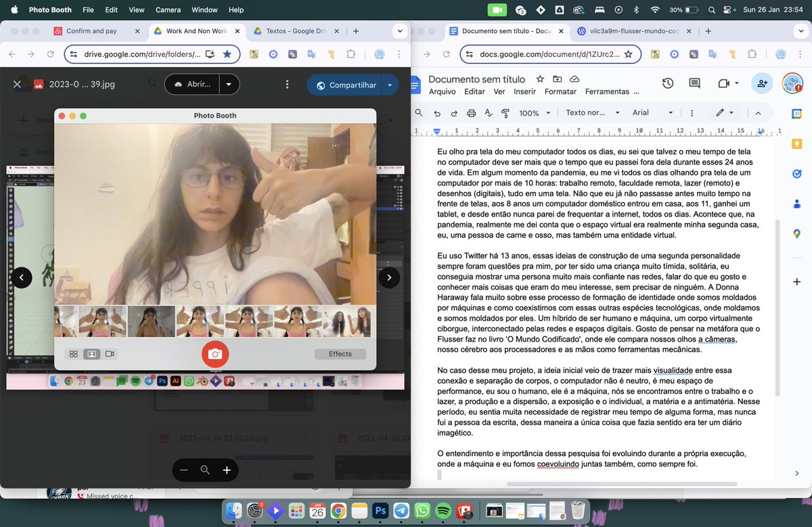Check the cloud save status icon
The image size is (812, 527).
coord(574,79)
